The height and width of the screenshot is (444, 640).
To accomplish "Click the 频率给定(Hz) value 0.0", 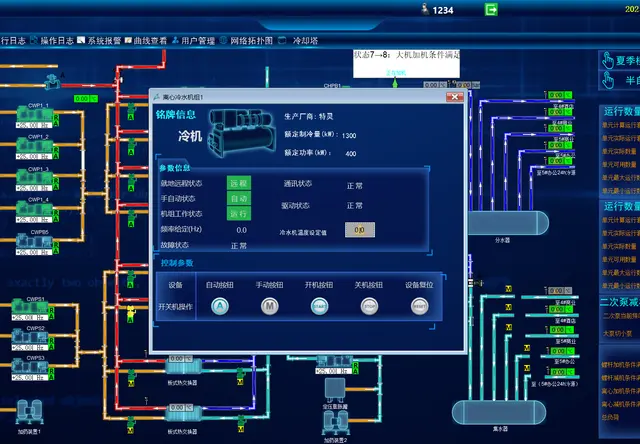I will (242, 230).
